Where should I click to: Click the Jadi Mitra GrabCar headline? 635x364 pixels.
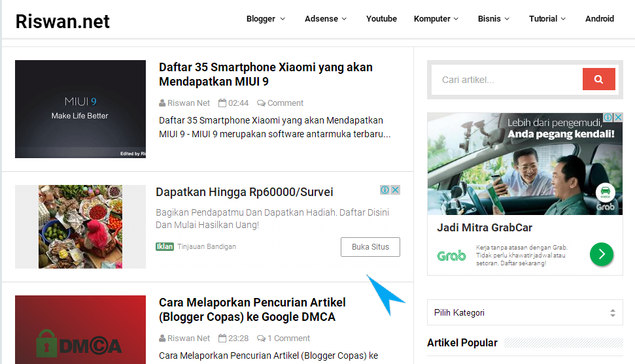point(485,227)
